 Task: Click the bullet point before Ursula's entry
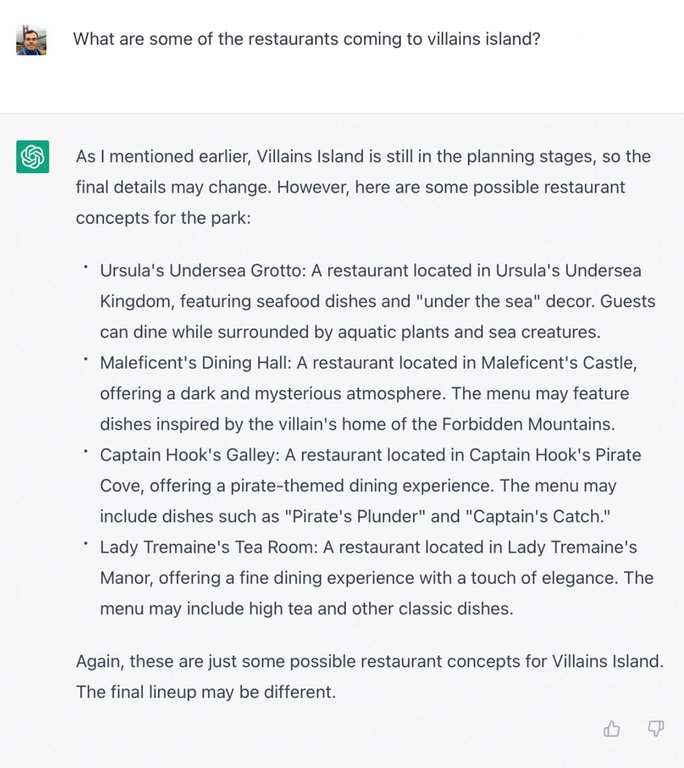point(87,267)
